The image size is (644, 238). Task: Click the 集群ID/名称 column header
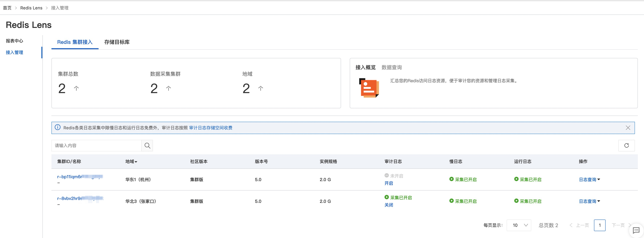point(69,162)
